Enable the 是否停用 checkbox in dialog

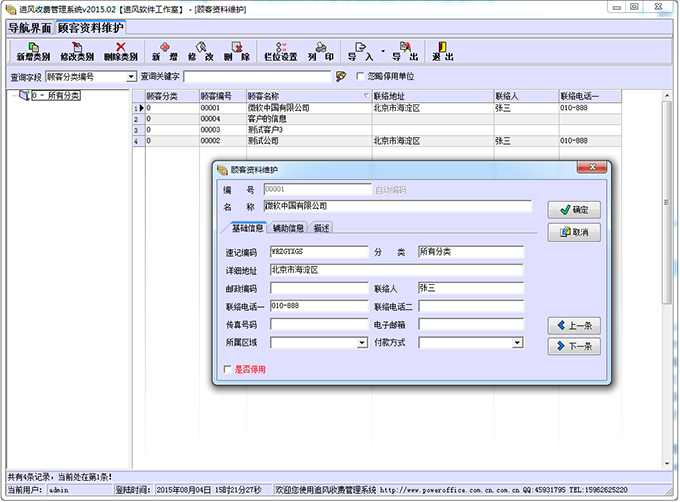(227, 370)
